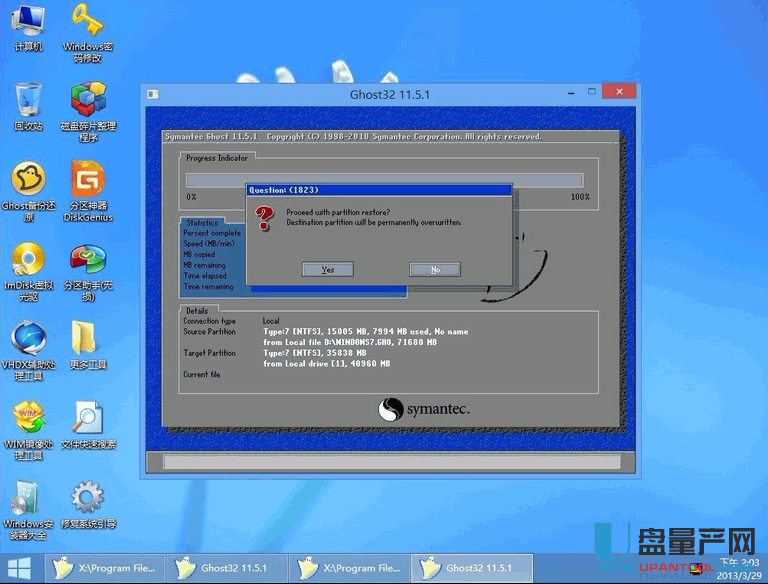Click the "Proceed with partition restore?" text

[338, 212]
